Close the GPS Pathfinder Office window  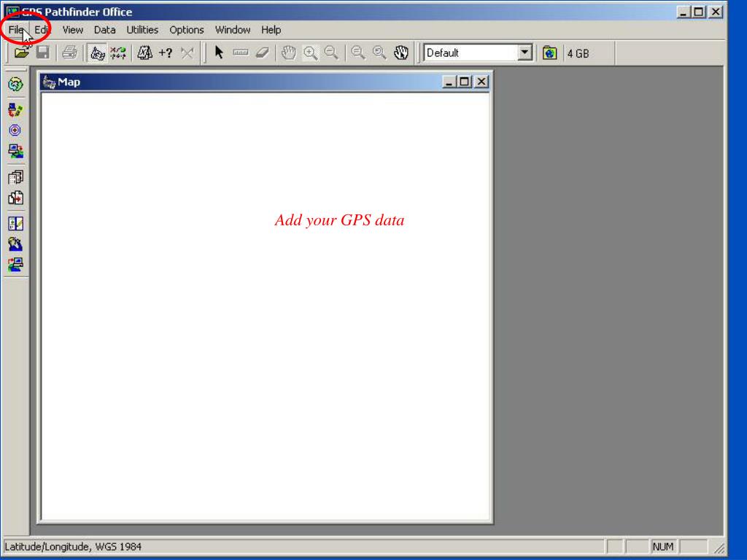pos(716,12)
